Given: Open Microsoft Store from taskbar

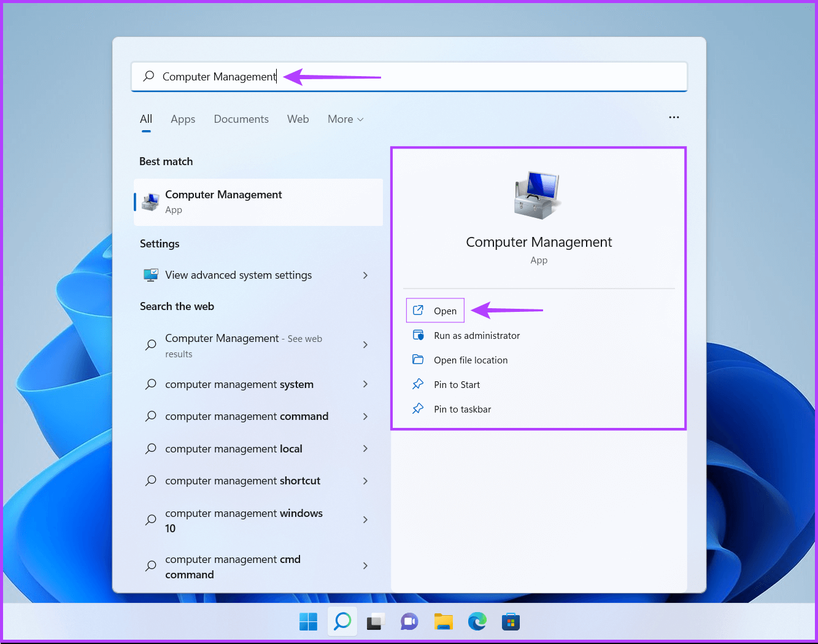Looking at the screenshot, I should click(511, 622).
